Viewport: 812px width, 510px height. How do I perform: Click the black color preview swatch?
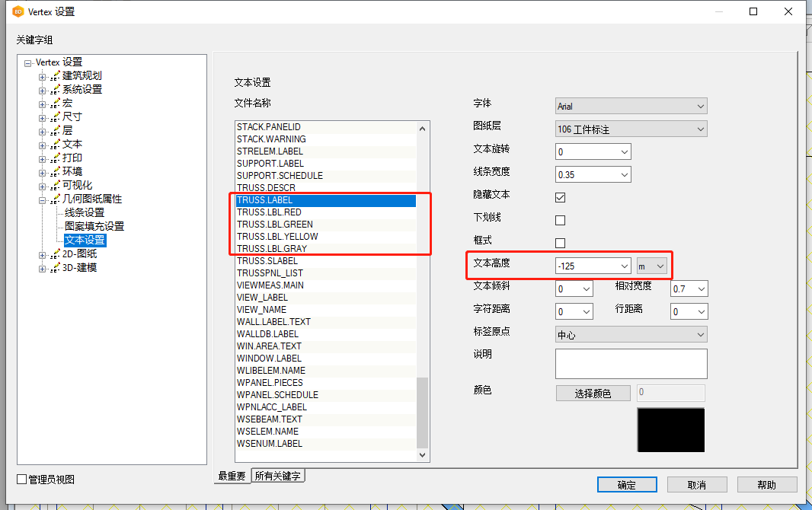670,430
